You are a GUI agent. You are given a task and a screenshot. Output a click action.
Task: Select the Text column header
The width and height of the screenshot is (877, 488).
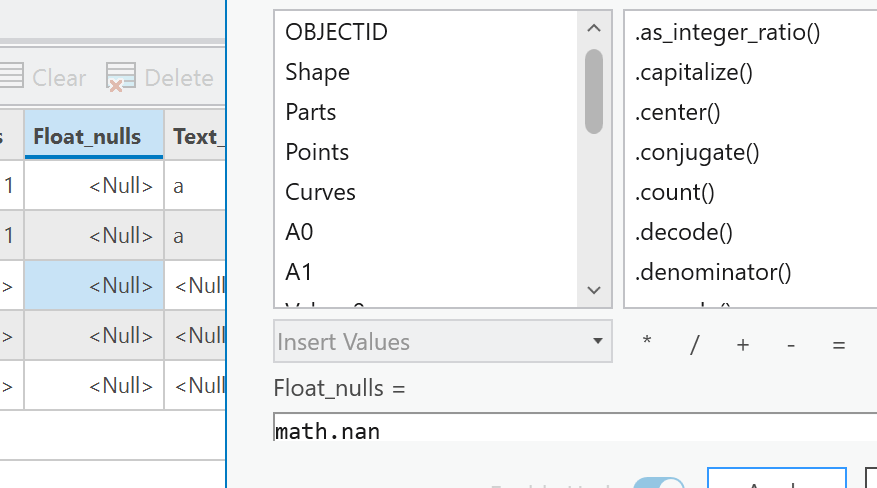tap(197, 136)
